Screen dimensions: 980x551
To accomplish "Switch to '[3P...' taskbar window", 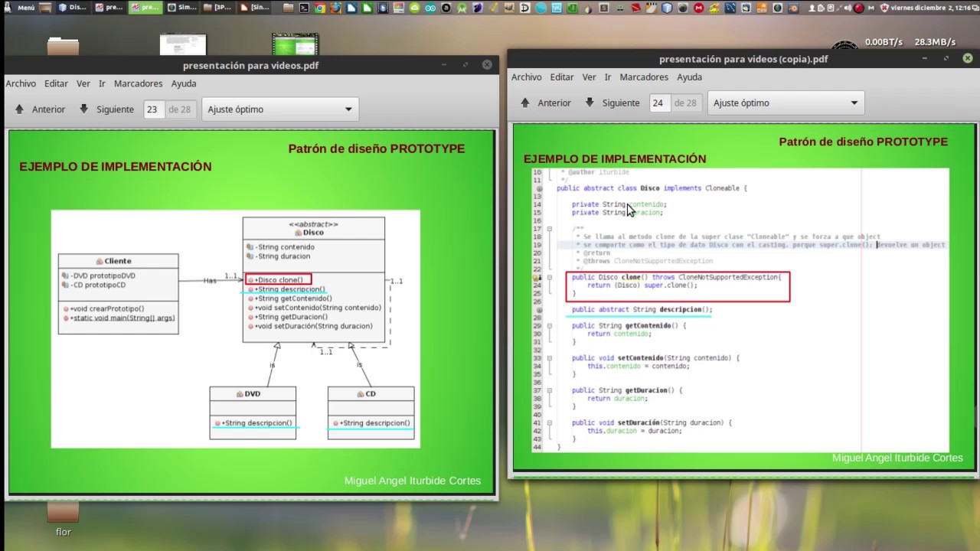I will pos(218,7).
